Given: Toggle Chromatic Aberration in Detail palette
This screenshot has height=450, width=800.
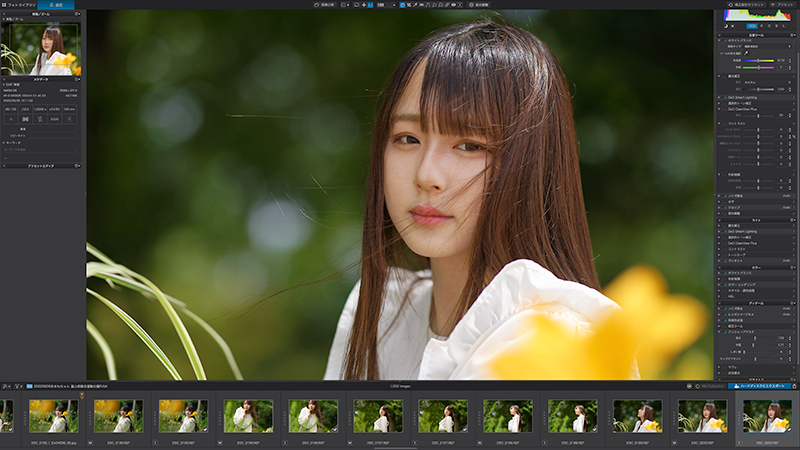Looking at the screenshot, I should click(725, 320).
